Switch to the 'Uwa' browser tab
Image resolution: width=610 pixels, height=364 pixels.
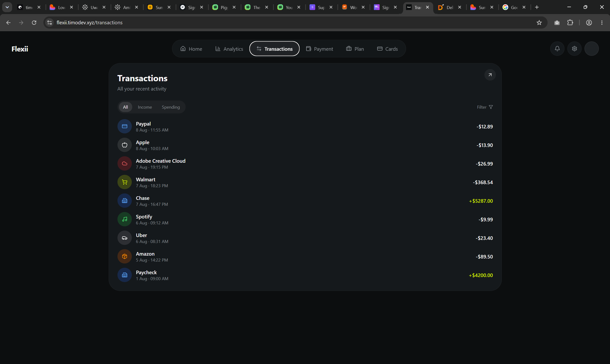(94, 7)
